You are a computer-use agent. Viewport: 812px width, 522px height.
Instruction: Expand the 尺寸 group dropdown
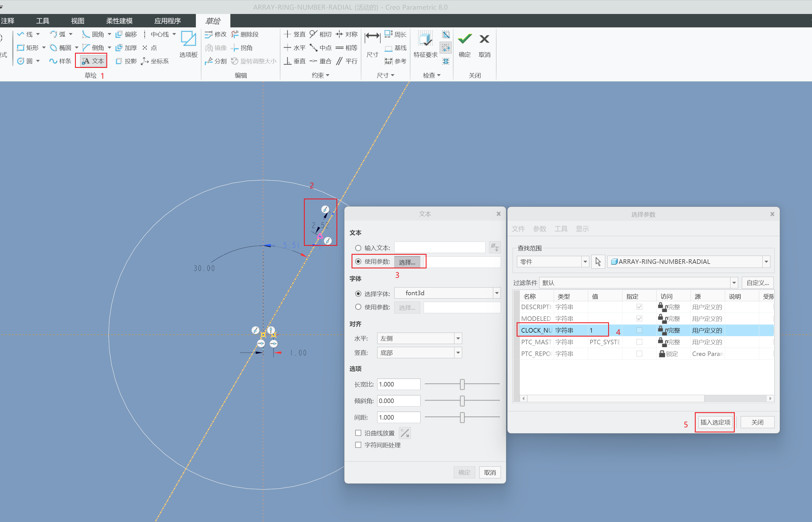tap(385, 75)
